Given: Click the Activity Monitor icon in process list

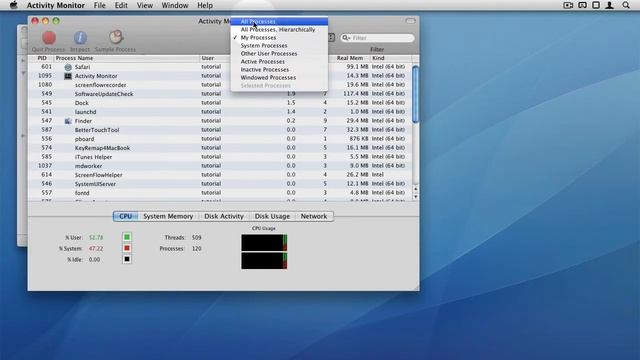Looking at the screenshot, I should (x=68, y=76).
